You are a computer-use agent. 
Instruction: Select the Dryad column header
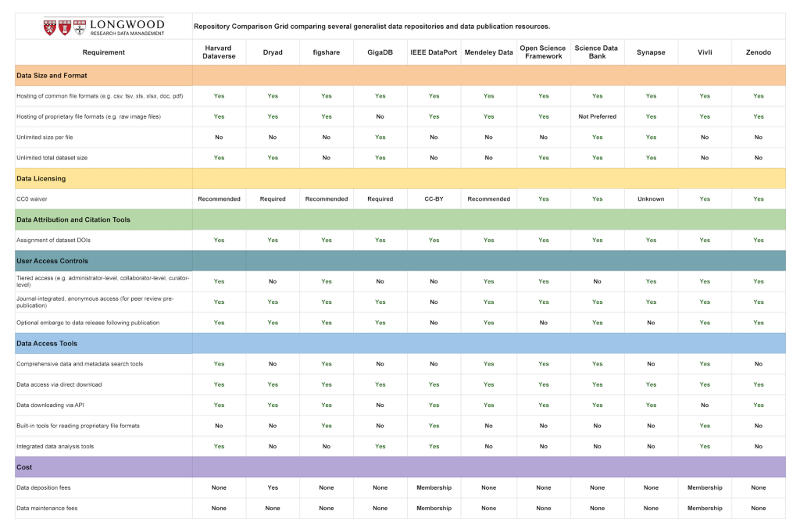273,52
